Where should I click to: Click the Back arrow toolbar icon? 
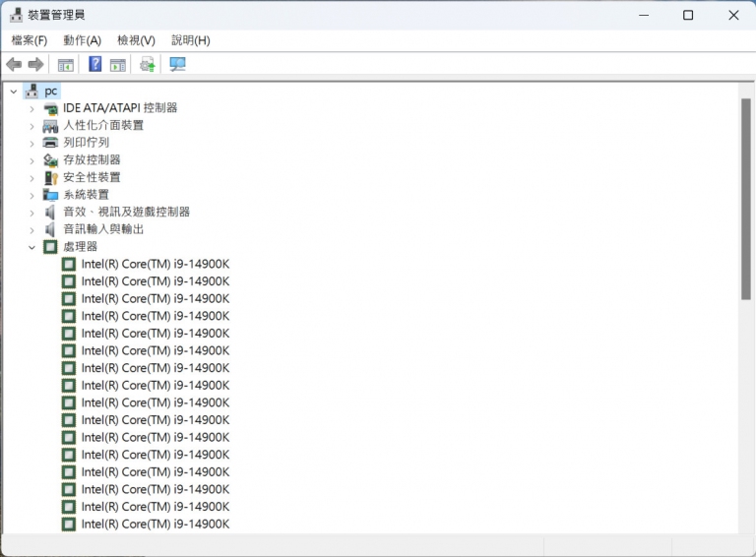[14, 64]
